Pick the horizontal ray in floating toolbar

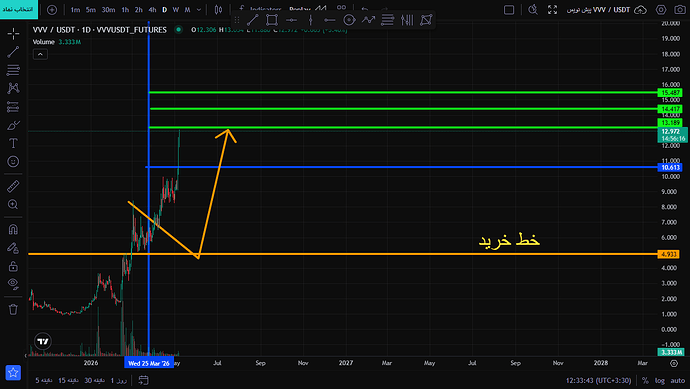330,20
